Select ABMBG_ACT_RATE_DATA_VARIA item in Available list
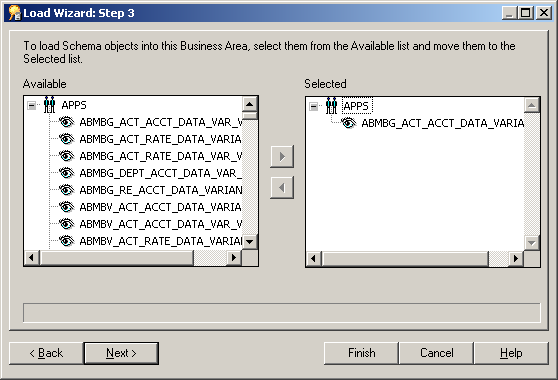 [160, 139]
